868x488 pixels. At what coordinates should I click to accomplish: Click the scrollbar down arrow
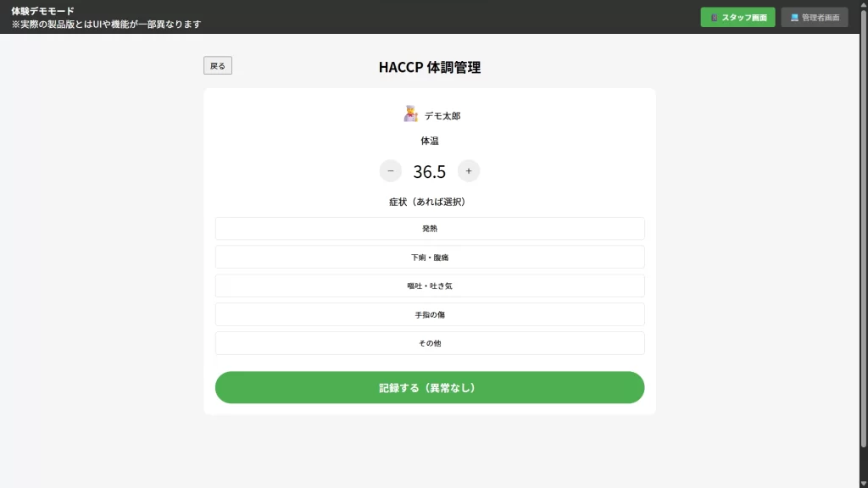863,484
